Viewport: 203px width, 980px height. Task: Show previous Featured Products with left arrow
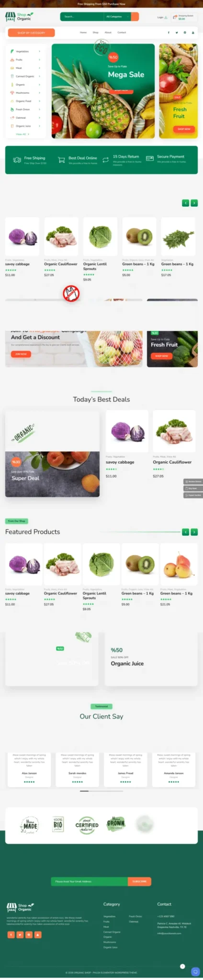[x=185, y=532]
